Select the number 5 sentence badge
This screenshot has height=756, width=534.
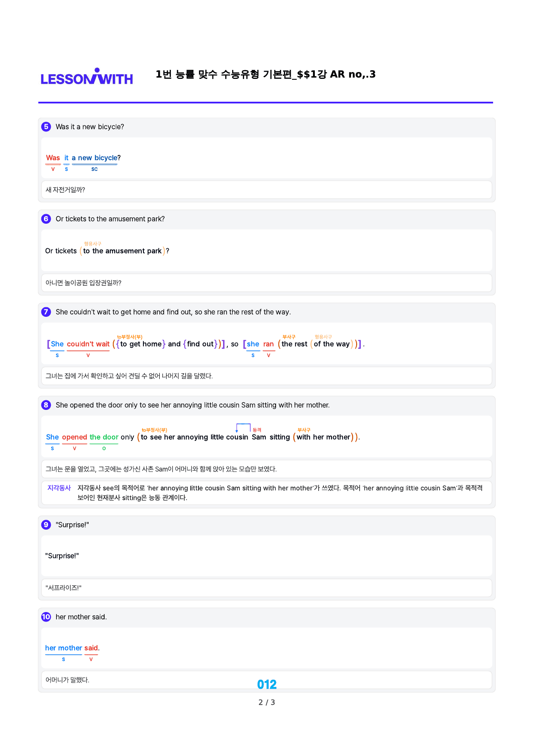click(x=46, y=127)
